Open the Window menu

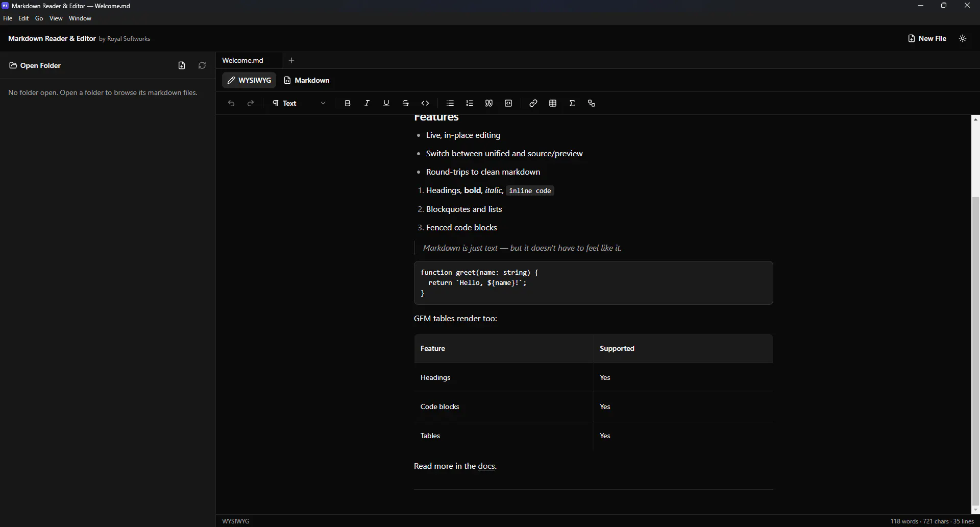(x=80, y=18)
